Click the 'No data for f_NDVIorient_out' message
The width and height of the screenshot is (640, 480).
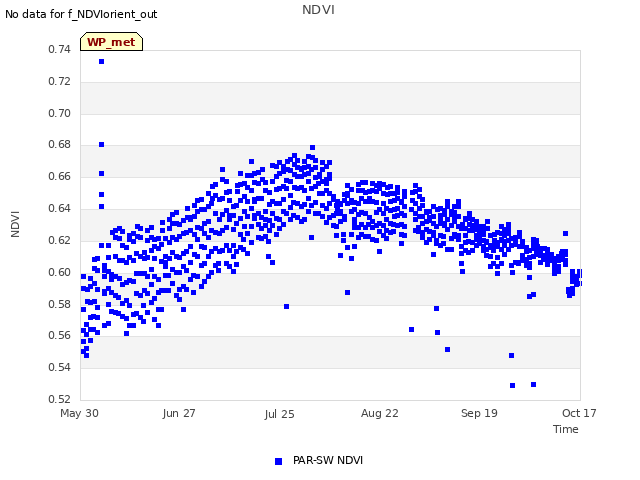[x=81, y=14]
